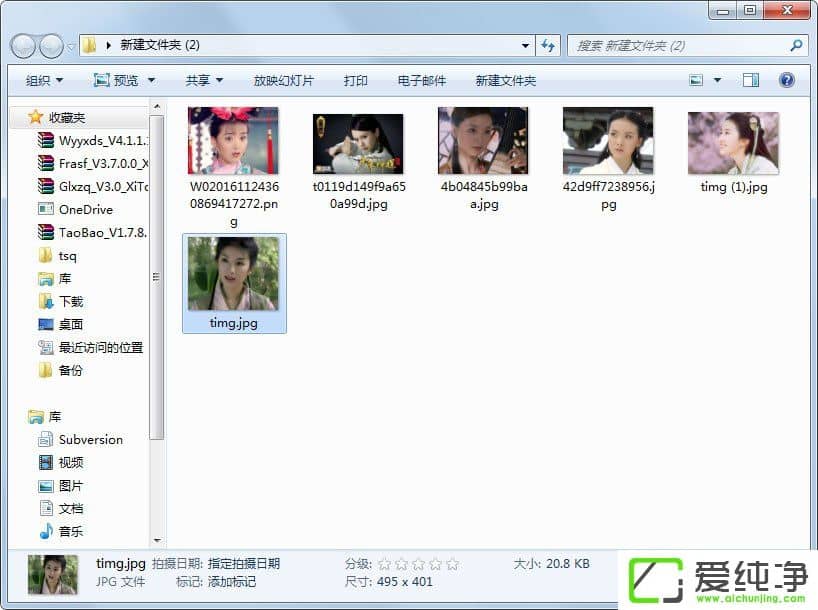Select the timg (1).jpg thumbnail
818x610 pixels.
pos(733,143)
